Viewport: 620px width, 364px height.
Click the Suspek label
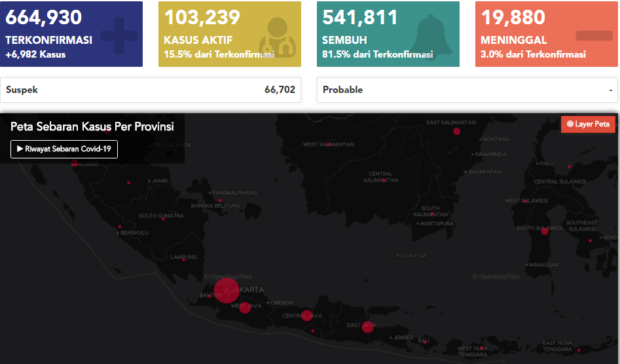coord(22,90)
